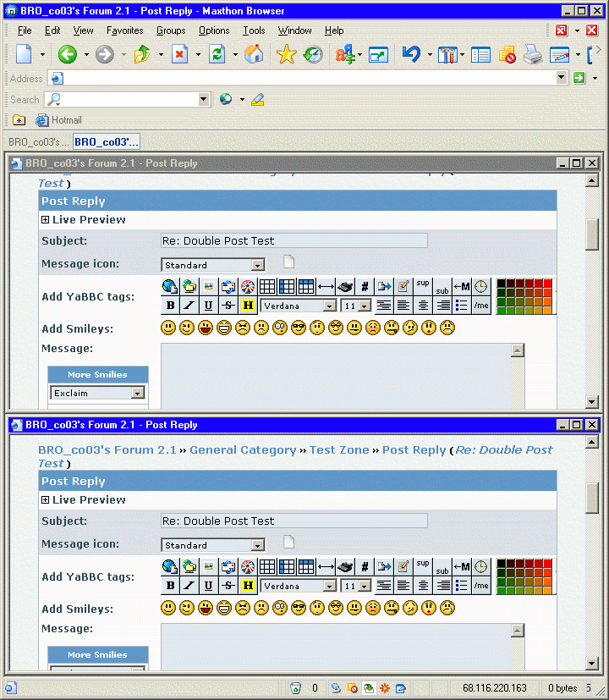
Task: Click the Home button in browser toolbar
Action: 253,55
